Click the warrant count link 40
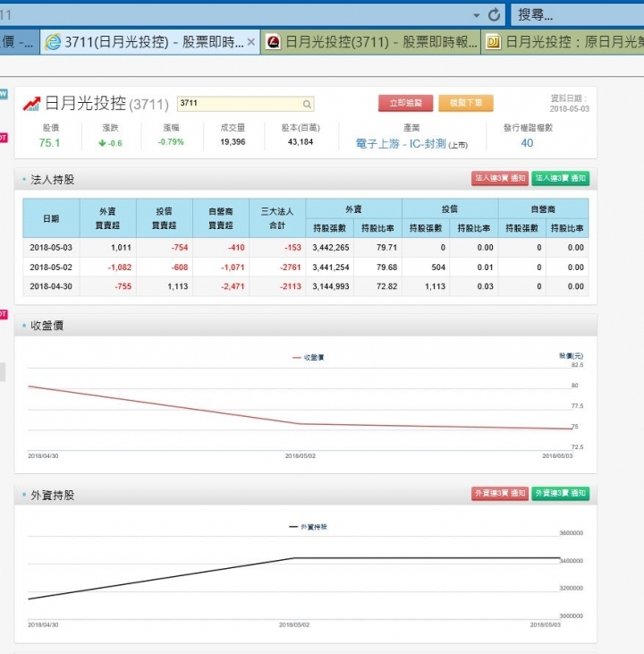The image size is (644, 654). (527, 143)
